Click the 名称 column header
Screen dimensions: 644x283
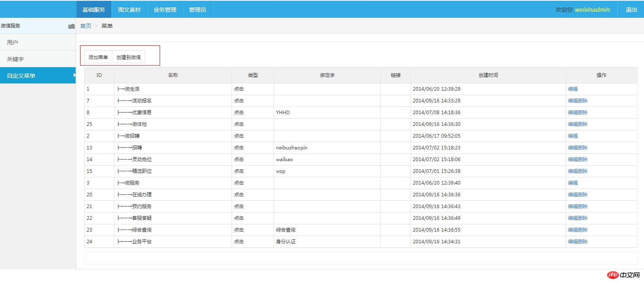click(x=173, y=75)
